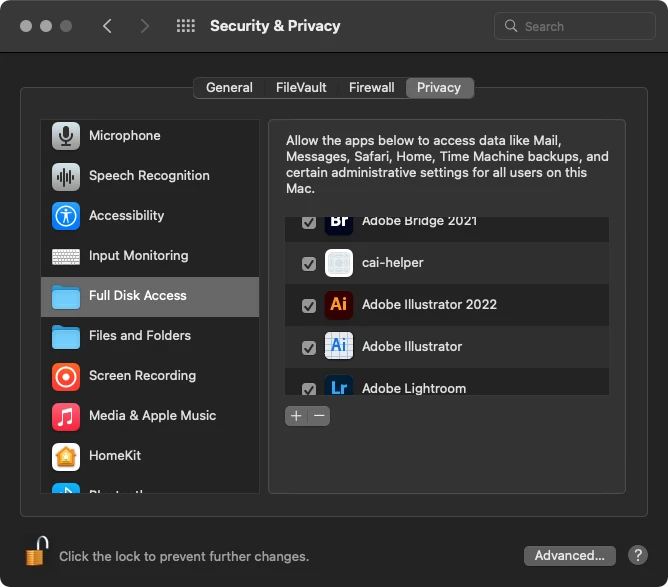Remove selected app with minus button
Screen dimensions: 668x587
pyautogui.click(x=319, y=416)
